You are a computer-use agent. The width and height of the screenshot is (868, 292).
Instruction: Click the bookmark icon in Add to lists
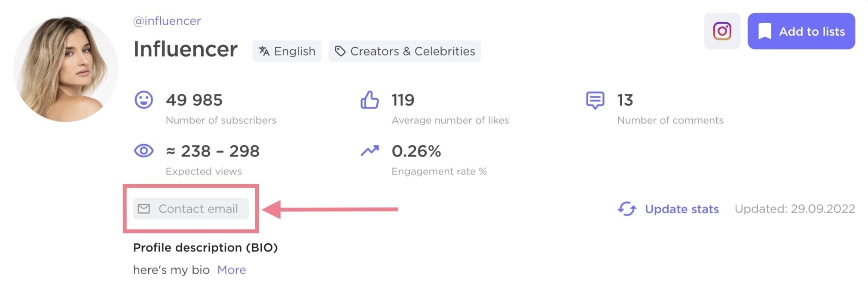(x=764, y=31)
